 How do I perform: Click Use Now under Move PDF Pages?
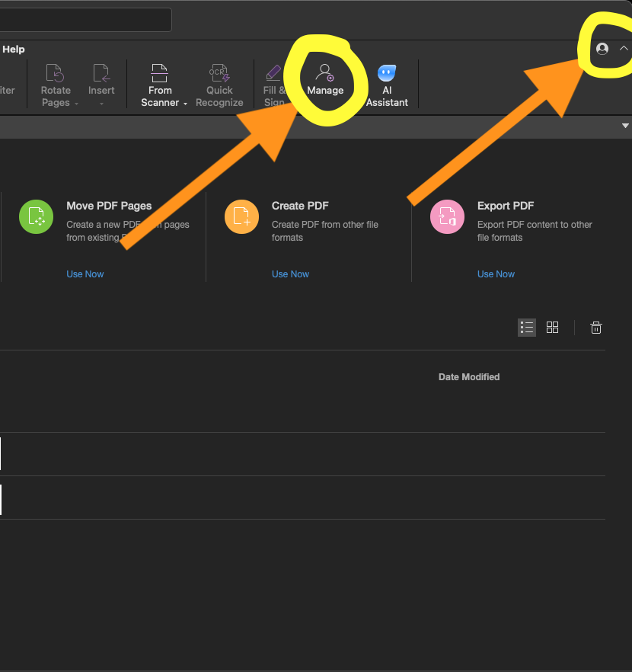pyautogui.click(x=85, y=274)
